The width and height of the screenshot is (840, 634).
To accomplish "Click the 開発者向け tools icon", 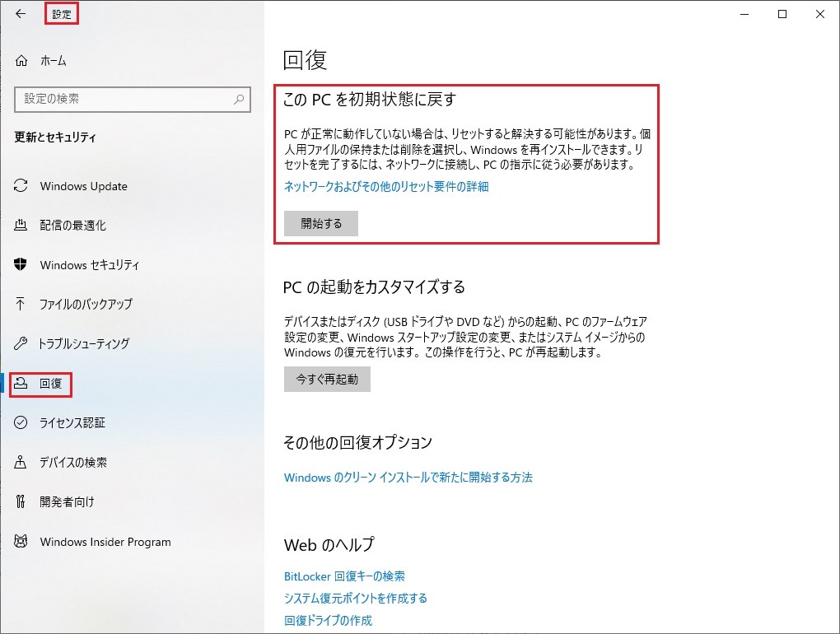I will click(21, 501).
